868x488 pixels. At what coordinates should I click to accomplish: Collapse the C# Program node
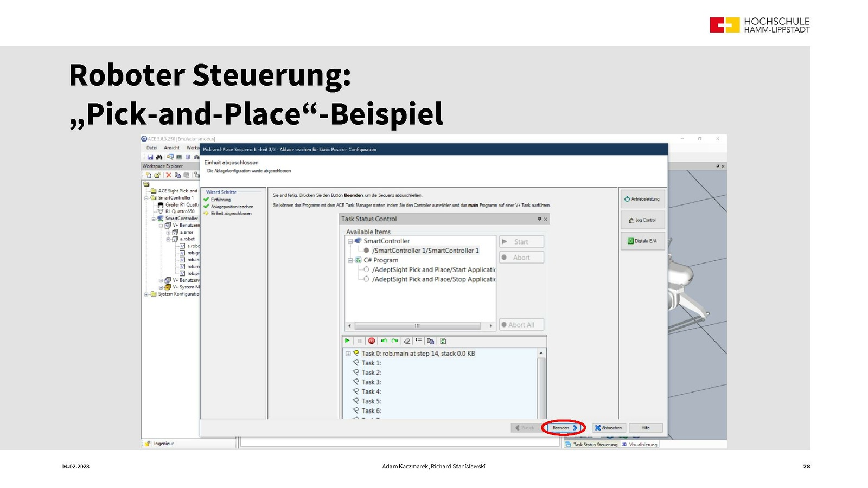click(x=350, y=260)
